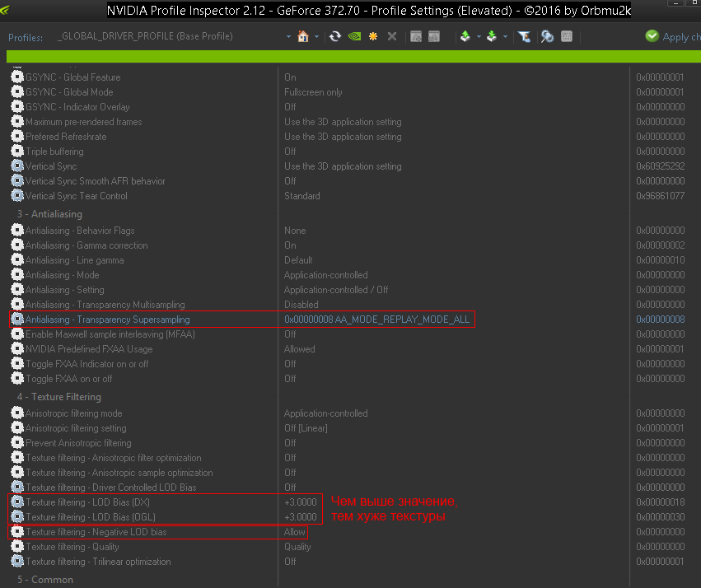The height and width of the screenshot is (588, 701).
Task: Click the gear icon beside Driver Controlled LOD Bias
Action: (17, 487)
